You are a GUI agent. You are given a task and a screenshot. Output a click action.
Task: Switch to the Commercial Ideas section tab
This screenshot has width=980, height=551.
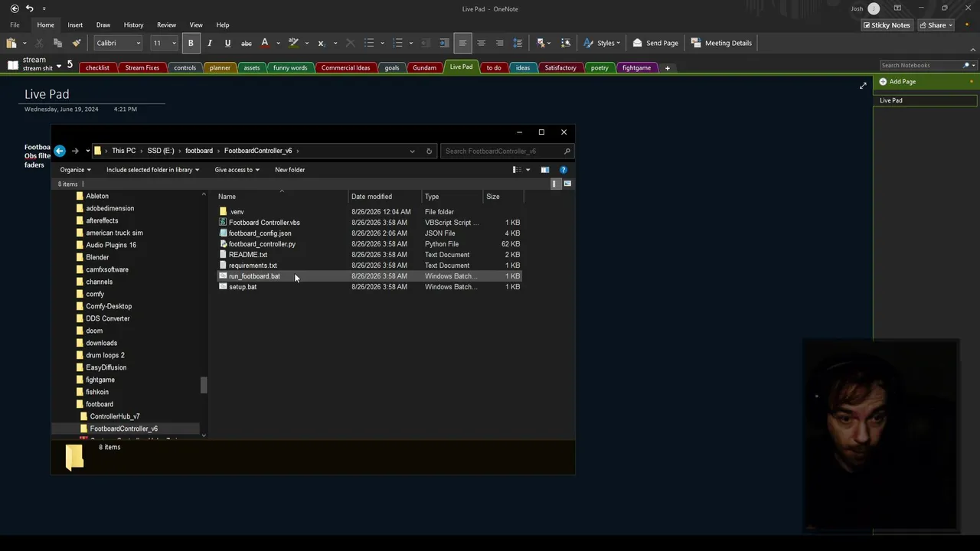coord(345,68)
